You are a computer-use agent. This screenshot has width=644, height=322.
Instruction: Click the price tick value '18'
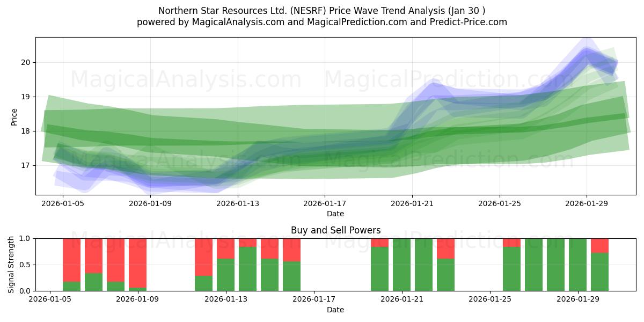26,131
